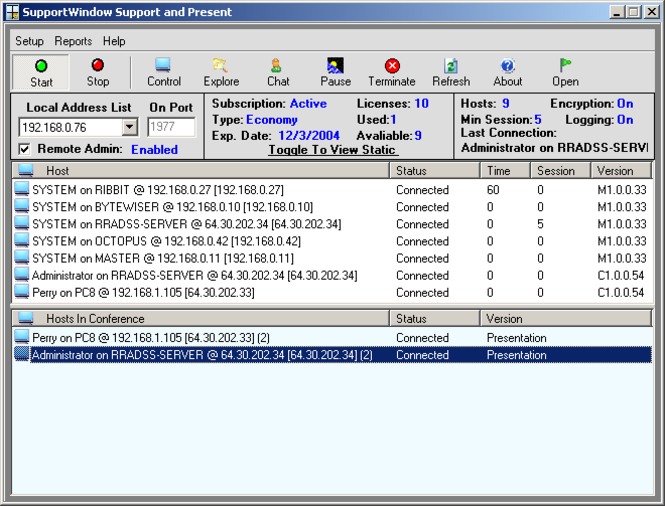Click the Logging On value
The image size is (665, 506).
point(625,120)
